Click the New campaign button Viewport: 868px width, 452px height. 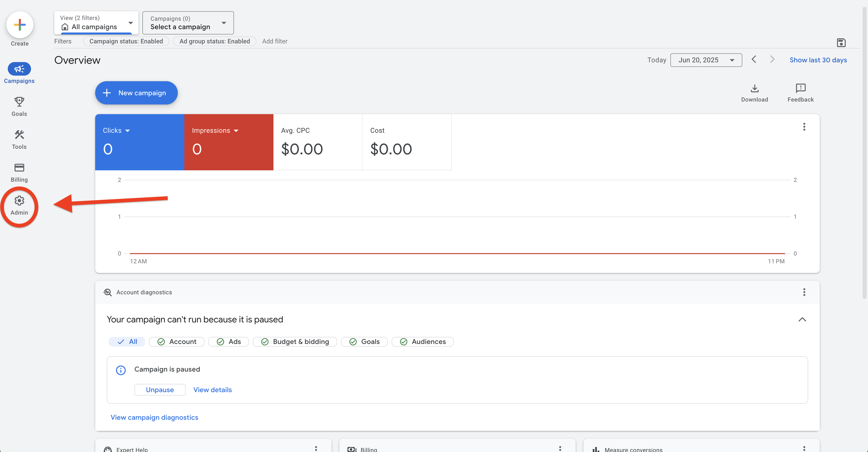pos(136,93)
